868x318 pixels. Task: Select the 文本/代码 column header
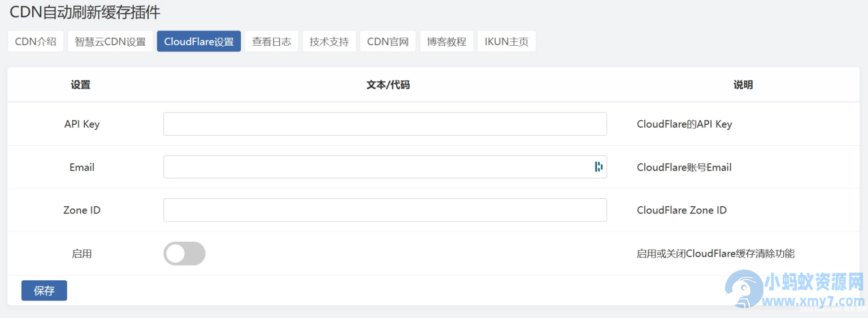[x=388, y=85]
